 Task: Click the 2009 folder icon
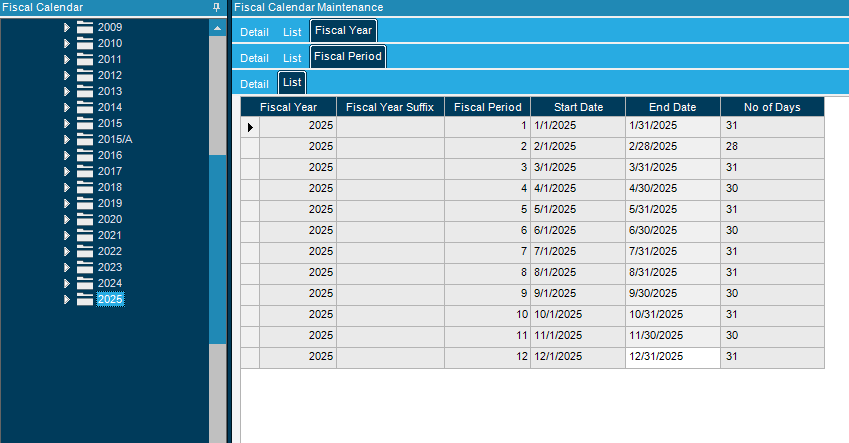pyautogui.click(x=85, y=28)
